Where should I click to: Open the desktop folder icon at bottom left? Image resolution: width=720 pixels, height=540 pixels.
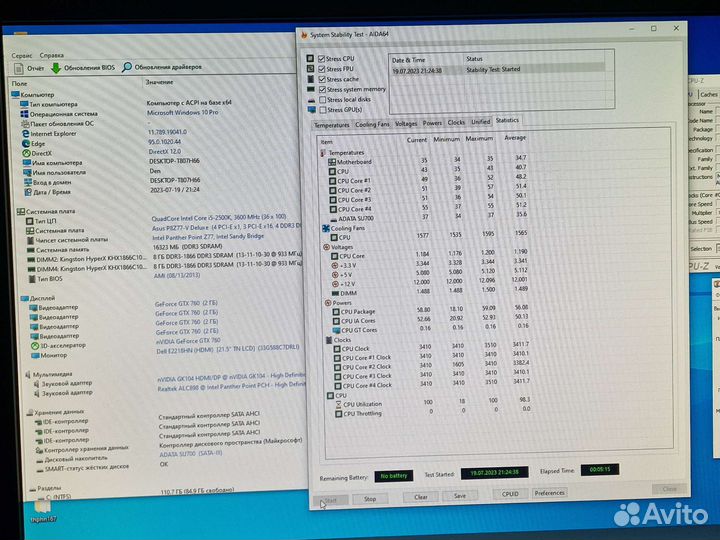pyautogui.click(x=42, y=507)
